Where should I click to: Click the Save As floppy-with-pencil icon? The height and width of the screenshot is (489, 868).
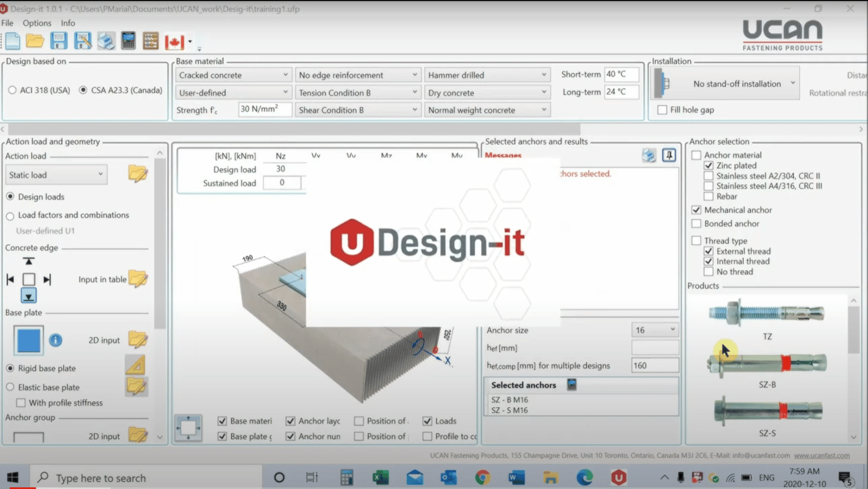83,41
